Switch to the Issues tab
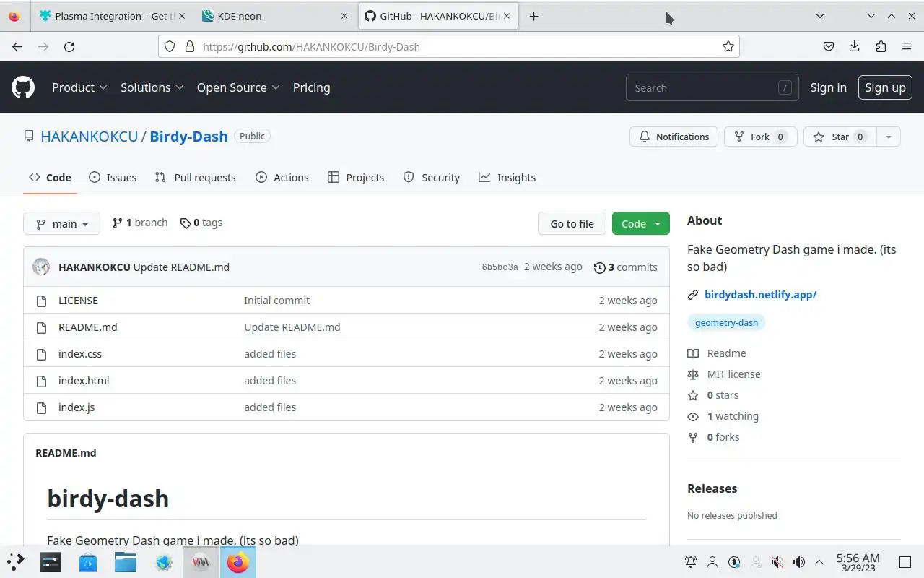Screen dimensions: 924x578 113,178
